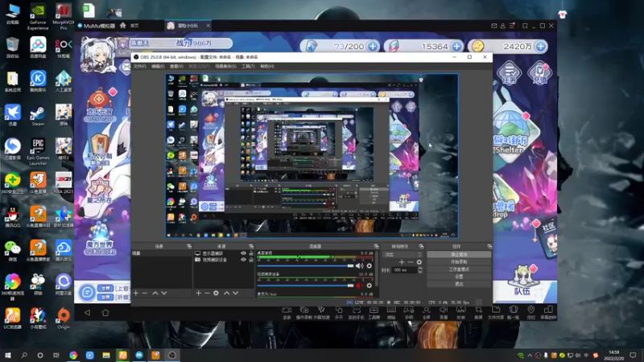Open source properties gear in Sources panel
The width and height of the screenshot is (644, 362).
coord(216,293)
